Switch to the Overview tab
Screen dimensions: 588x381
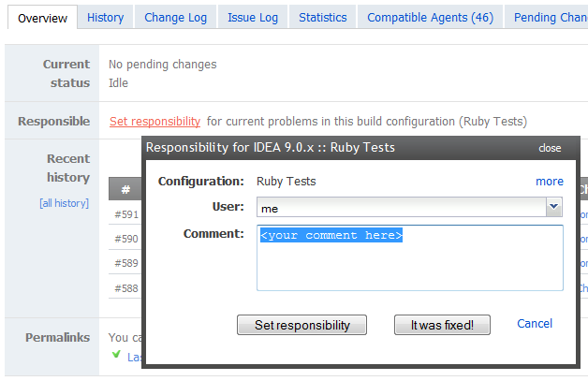tap(42, 17)
